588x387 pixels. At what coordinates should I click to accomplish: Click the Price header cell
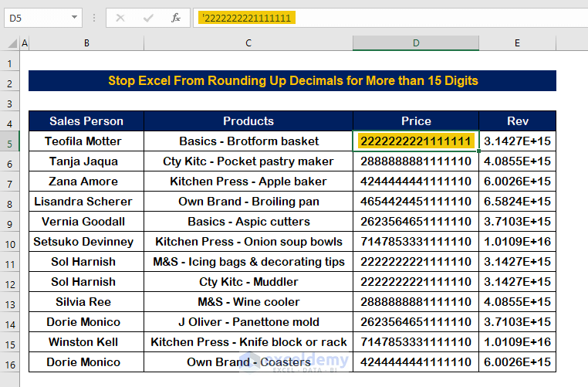[x=416, y=121]
